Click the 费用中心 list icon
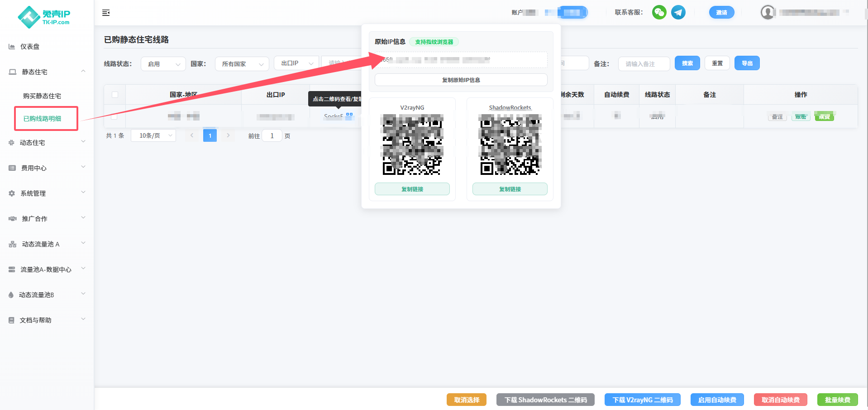This screenshot has height=410, width=868. pos(12,168)
